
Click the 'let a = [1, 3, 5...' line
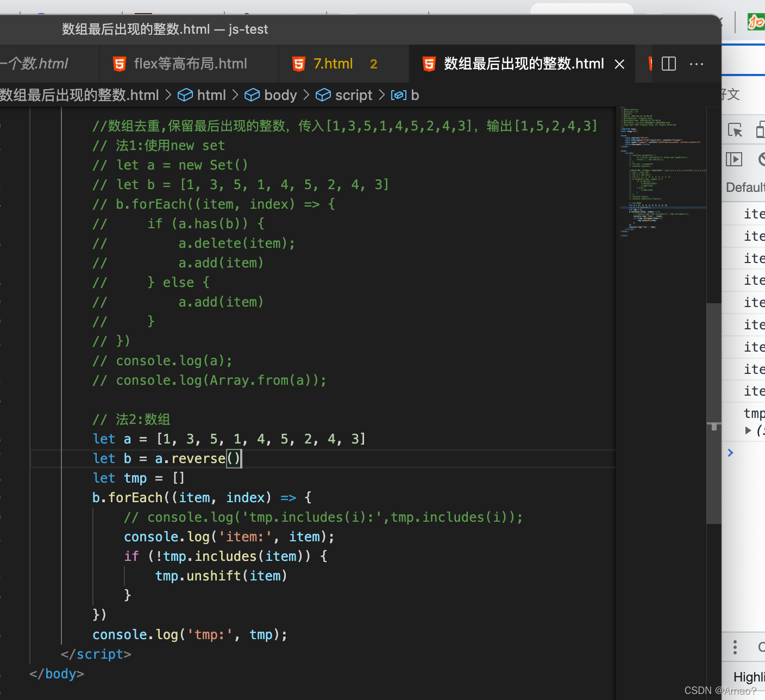(229, 439)
